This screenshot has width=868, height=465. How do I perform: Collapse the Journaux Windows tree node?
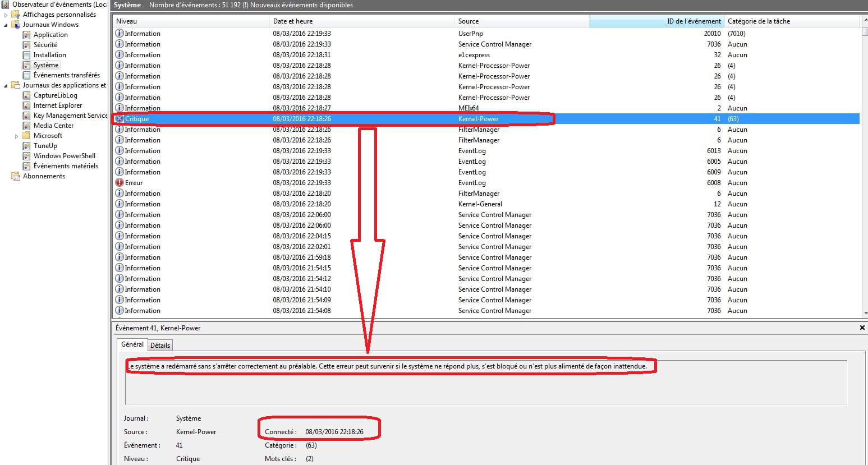click(x=6, y=25)
